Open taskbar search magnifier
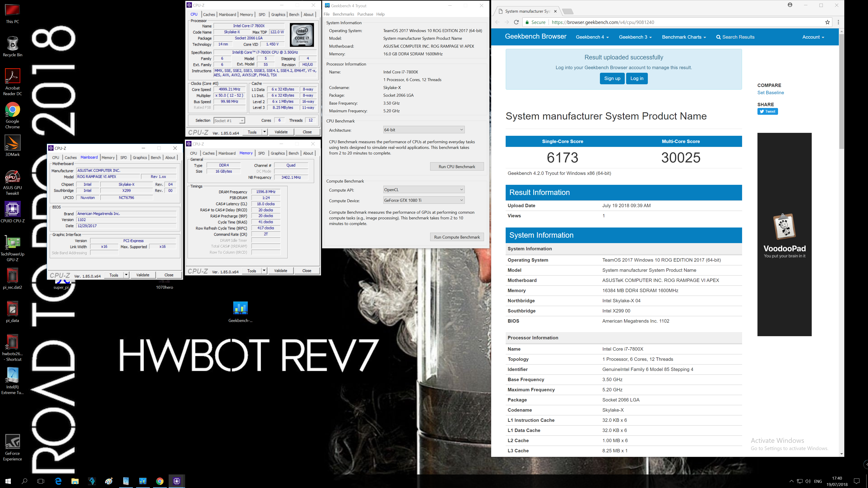868x488 pixels. (24, 481)
